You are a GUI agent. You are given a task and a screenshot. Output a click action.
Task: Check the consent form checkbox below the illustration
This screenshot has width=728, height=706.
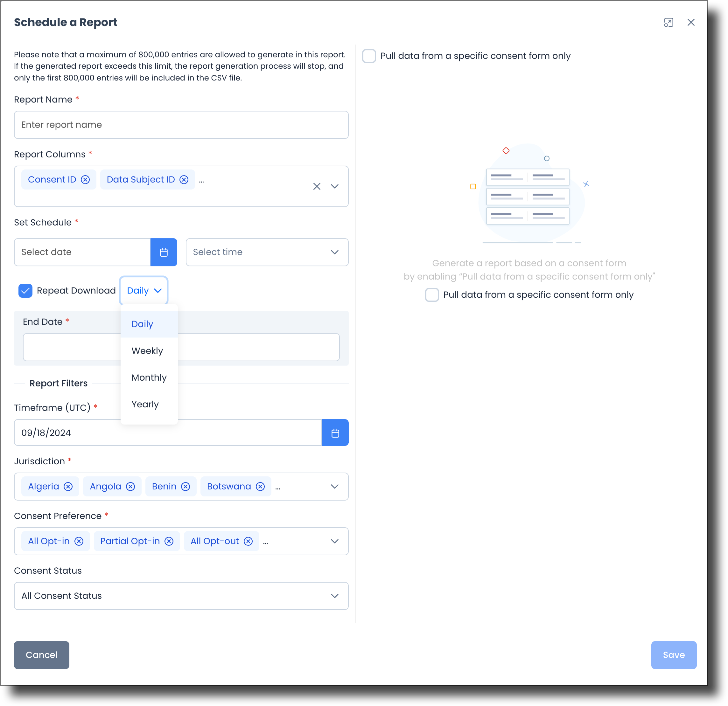tap(431, 295)
